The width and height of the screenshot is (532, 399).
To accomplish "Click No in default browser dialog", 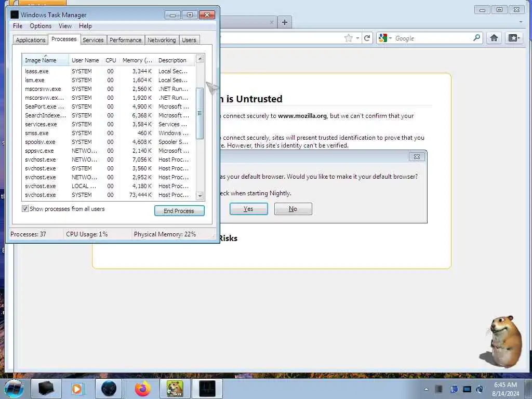I will pos(293,209).
